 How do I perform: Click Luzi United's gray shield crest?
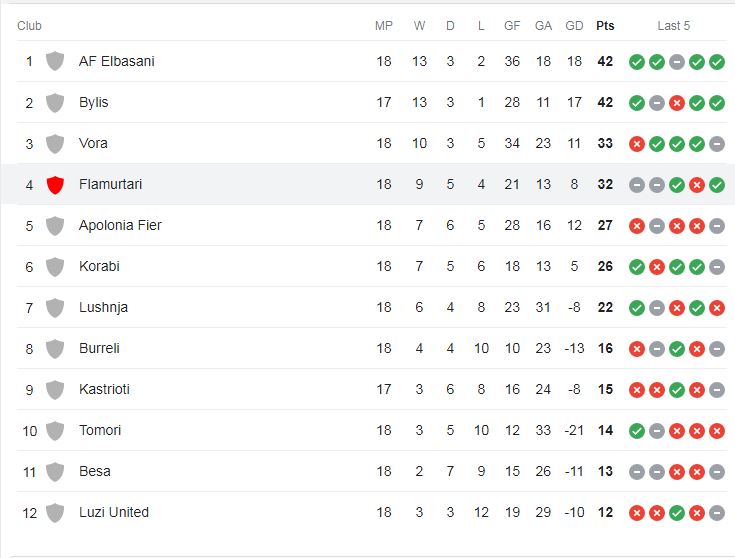(x=55, y=513)
